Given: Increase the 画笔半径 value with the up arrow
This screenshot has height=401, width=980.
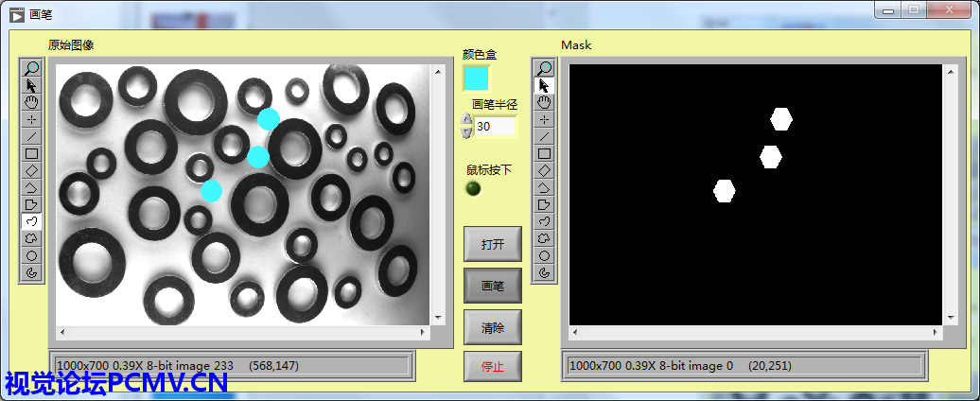Looking at the screenshot, I should point(466,120).
